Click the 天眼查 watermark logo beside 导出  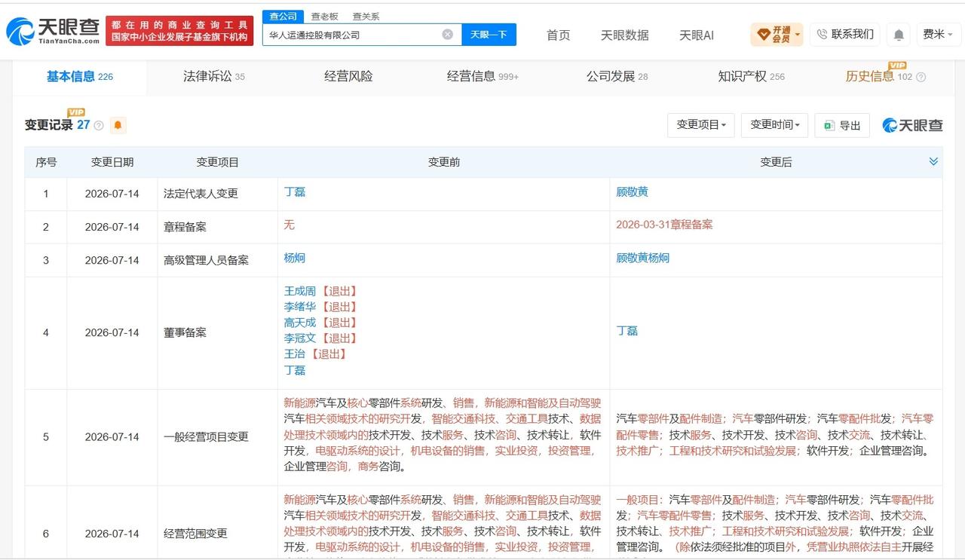912,125
